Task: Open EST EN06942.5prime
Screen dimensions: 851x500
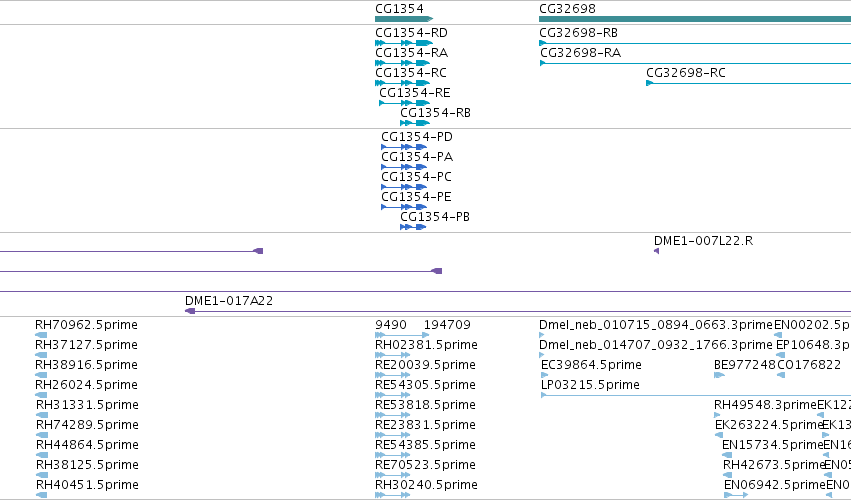Action: click(x=775, y=485)
